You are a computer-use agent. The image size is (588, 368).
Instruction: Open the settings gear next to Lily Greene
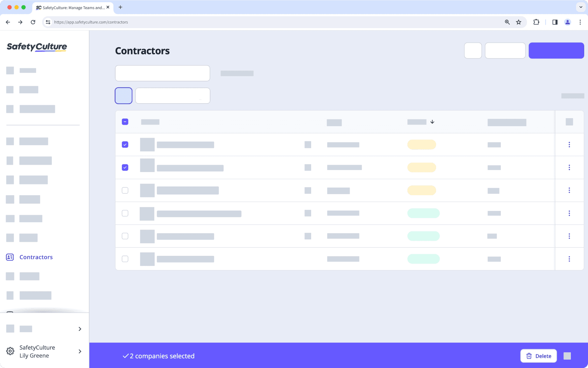[10, 351]
